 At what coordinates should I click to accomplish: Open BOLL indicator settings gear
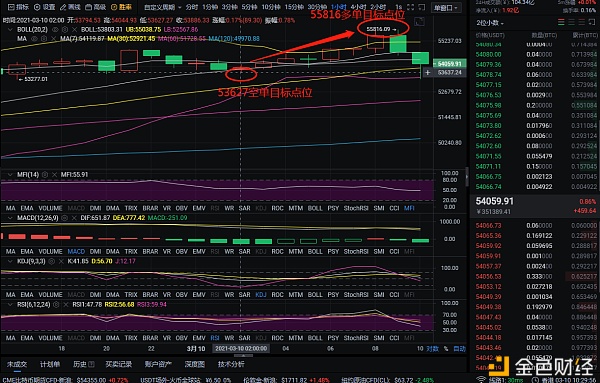pyautogui.click(x=65, y=29)
